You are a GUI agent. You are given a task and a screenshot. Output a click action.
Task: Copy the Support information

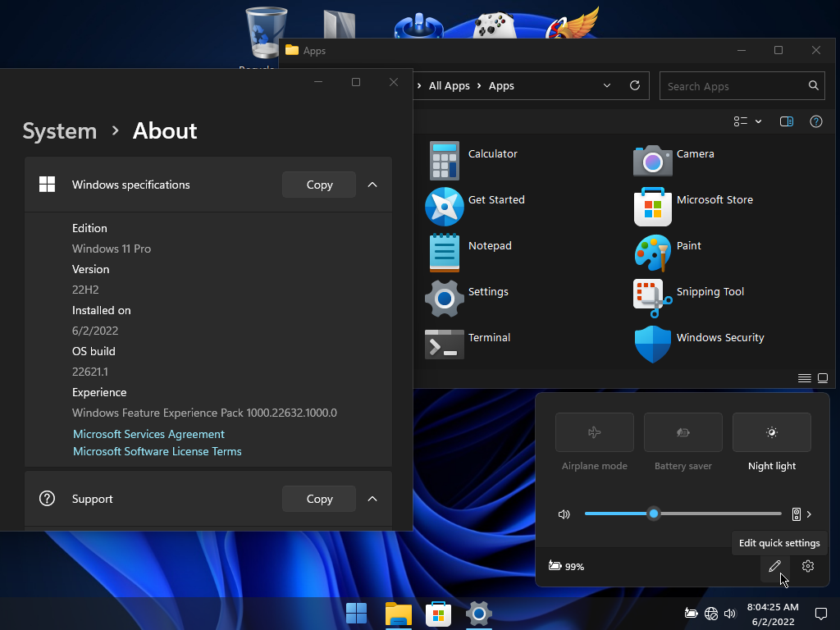(x=319, y=499)
